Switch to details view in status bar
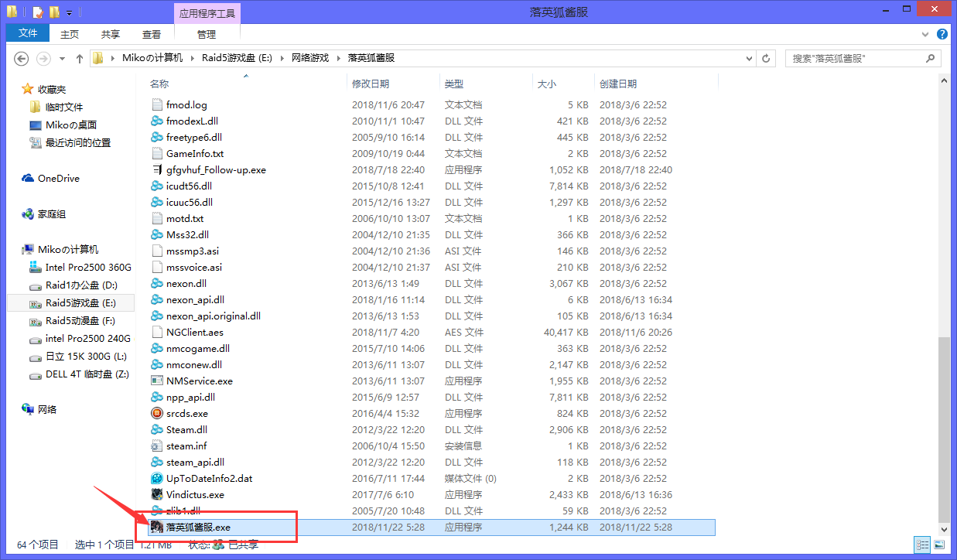 coord(922,544)
